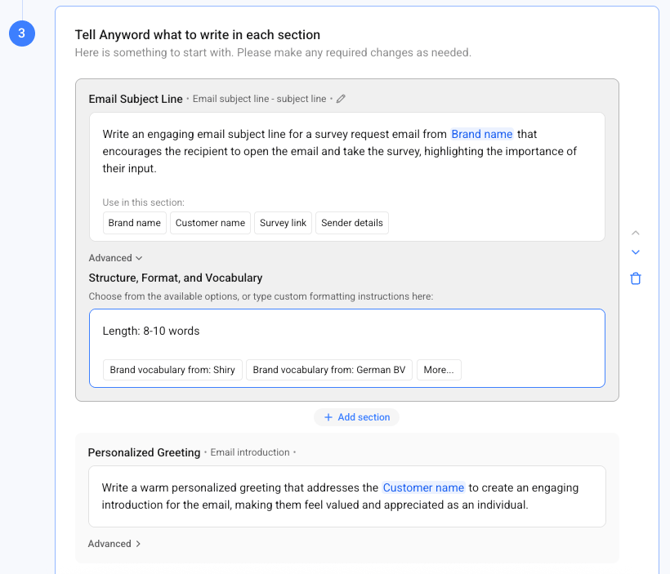Screen dimensions: 670x574
Task: Click into the email subject line prompt text
Action: point(300,152)
